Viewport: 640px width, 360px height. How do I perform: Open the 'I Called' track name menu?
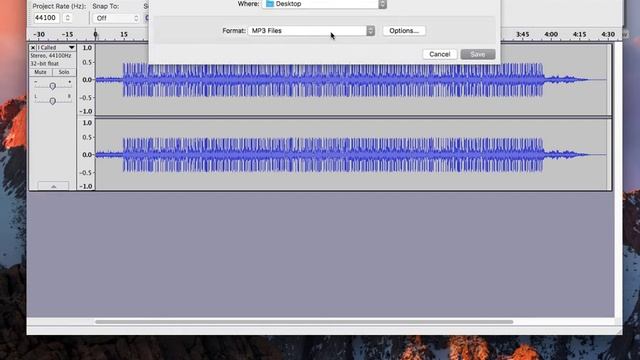click(56, 48)
